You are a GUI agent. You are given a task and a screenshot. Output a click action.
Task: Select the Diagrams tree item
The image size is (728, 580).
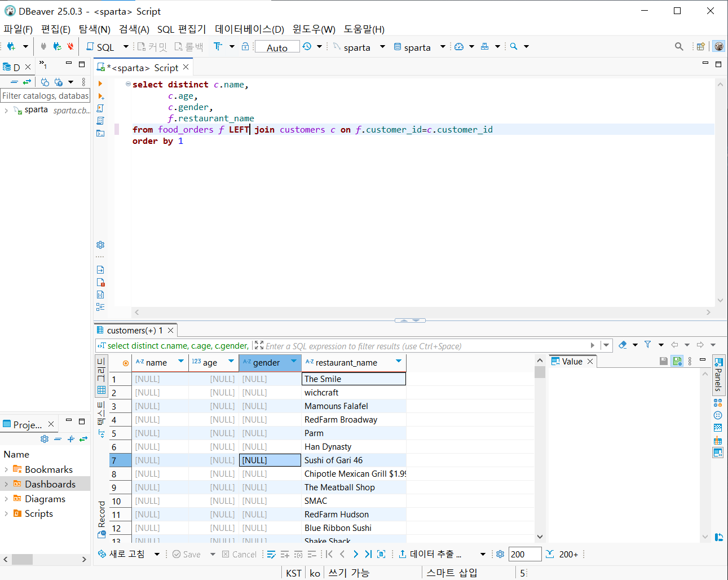coord(45,499)
